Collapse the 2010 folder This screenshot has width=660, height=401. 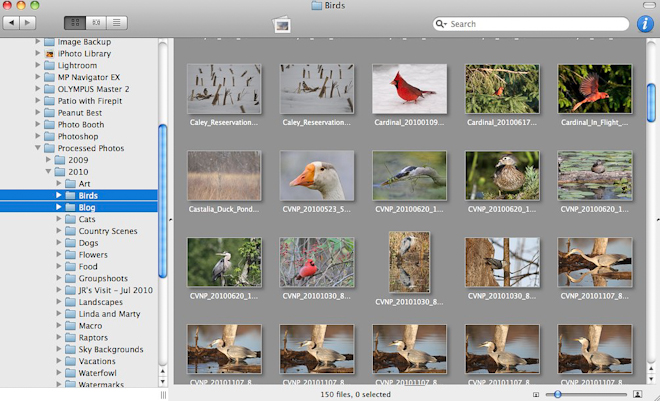(x=48, y=171)
